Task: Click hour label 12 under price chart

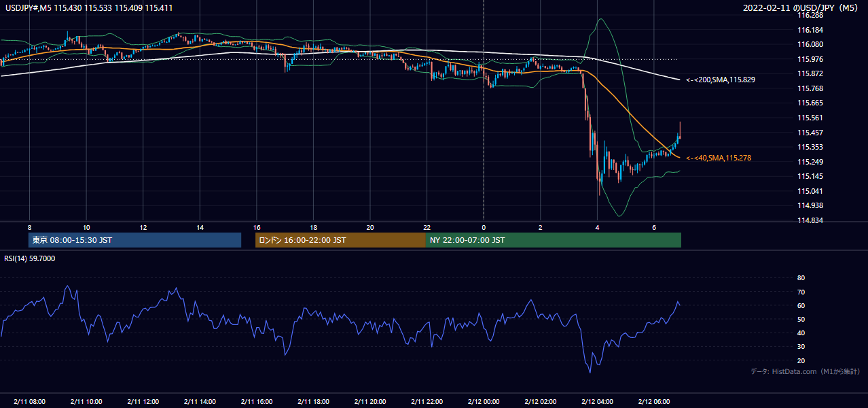Action: [143, 227]
